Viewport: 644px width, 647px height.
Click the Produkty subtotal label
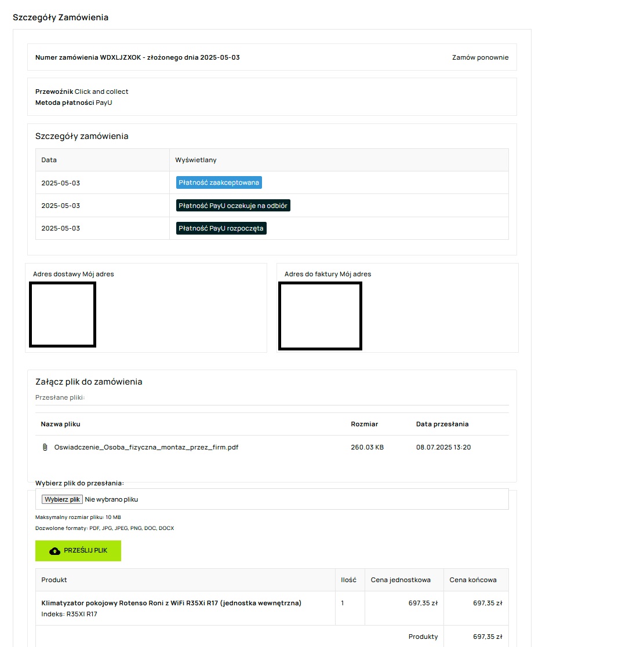423,637
